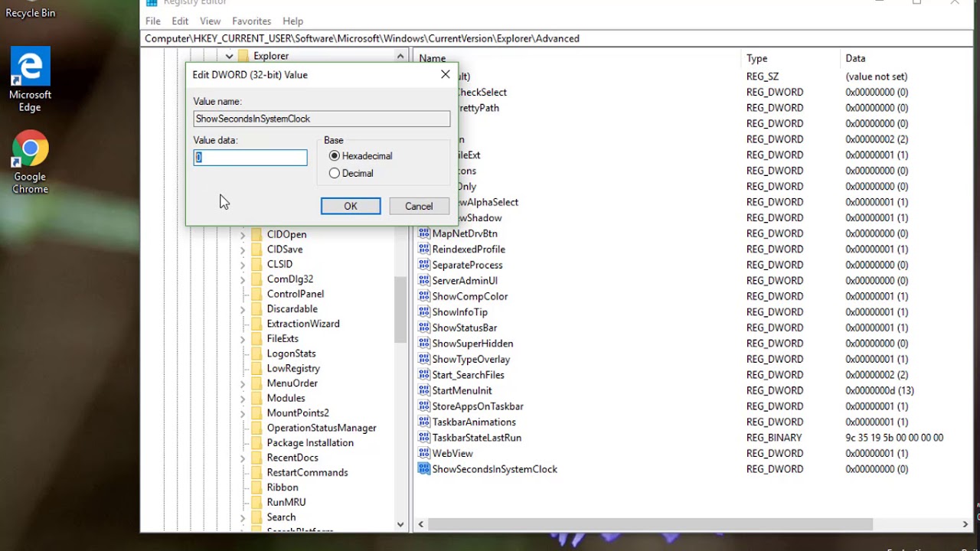The height and width of the screenshot is (551, 980).
Task: Expand the CLSID key
Action: click(x=243, y=264)
